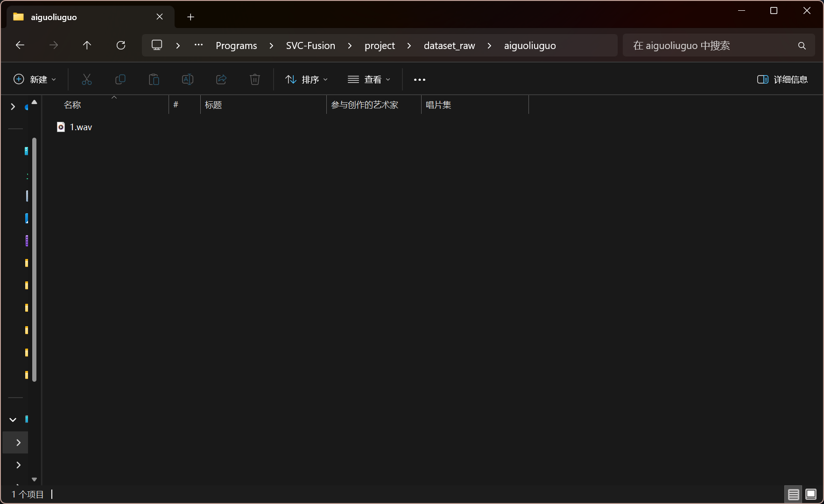The width and height of the screenshot is (824, 504).
Task: Open a new tab with plus button
Action: (x=190, y=17)
